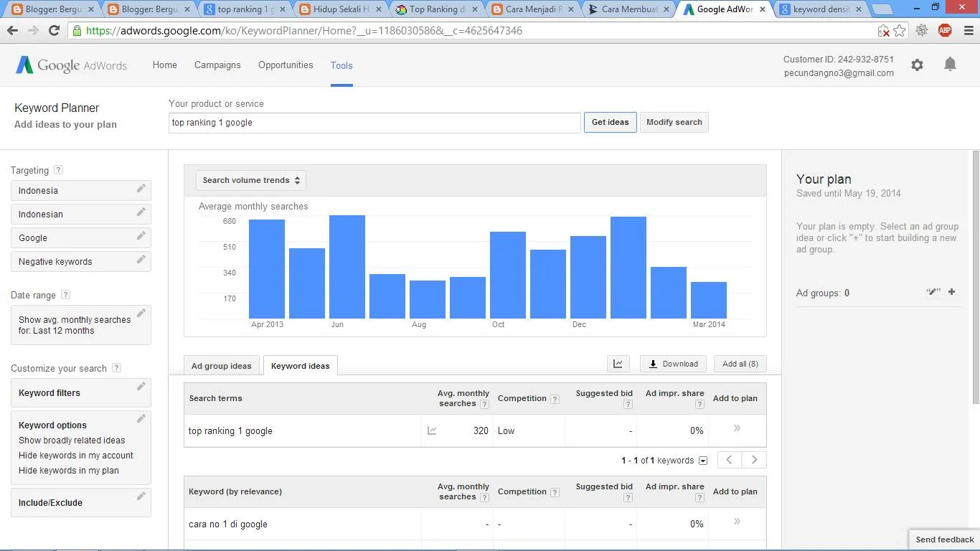Edit the Indonesian language targeting

coord(141,212)
